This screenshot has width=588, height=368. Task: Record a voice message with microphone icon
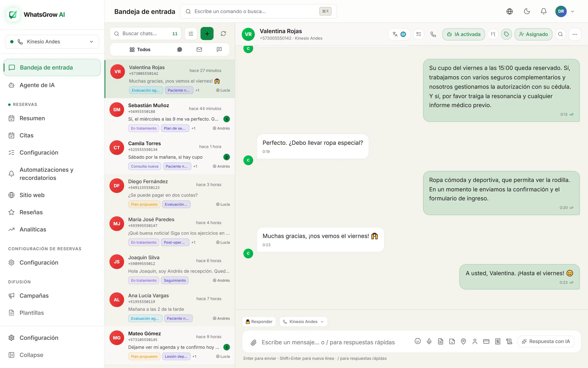click(x=429, y=341)
